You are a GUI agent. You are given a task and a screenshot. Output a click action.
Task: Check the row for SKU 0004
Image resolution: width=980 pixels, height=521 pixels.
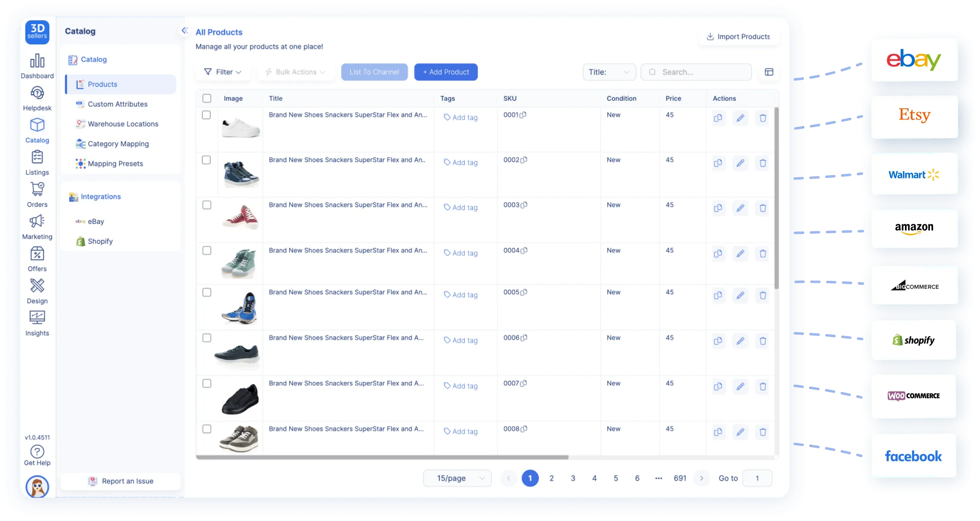click(x=207, y=251)
